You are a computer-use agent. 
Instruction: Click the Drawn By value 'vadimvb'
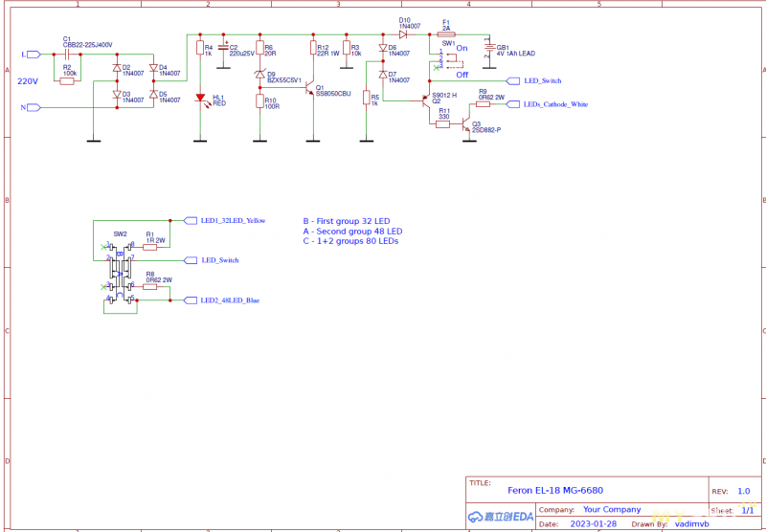(x=691, y=524)
